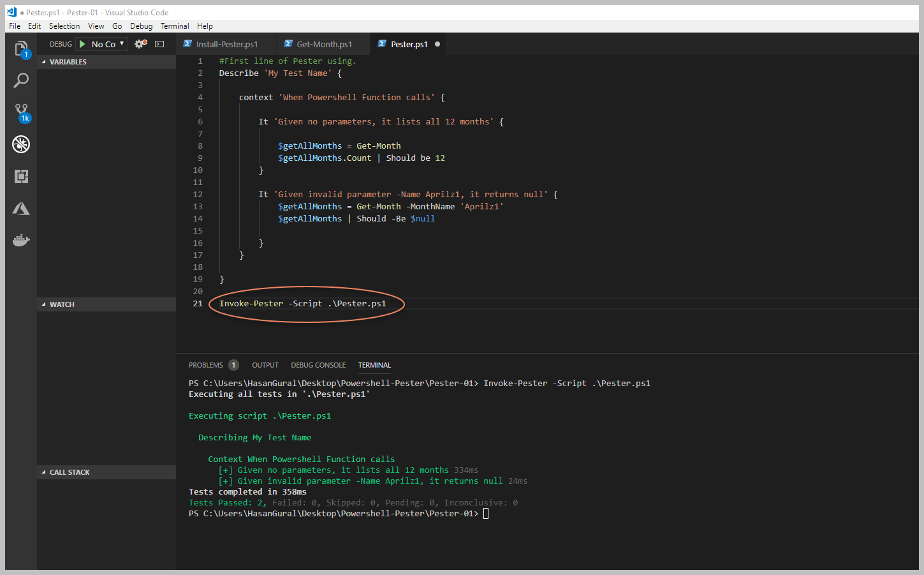Click the DEBUG label in sidebar header
This screenshot has width=924, height=575.
coord(61,44)
